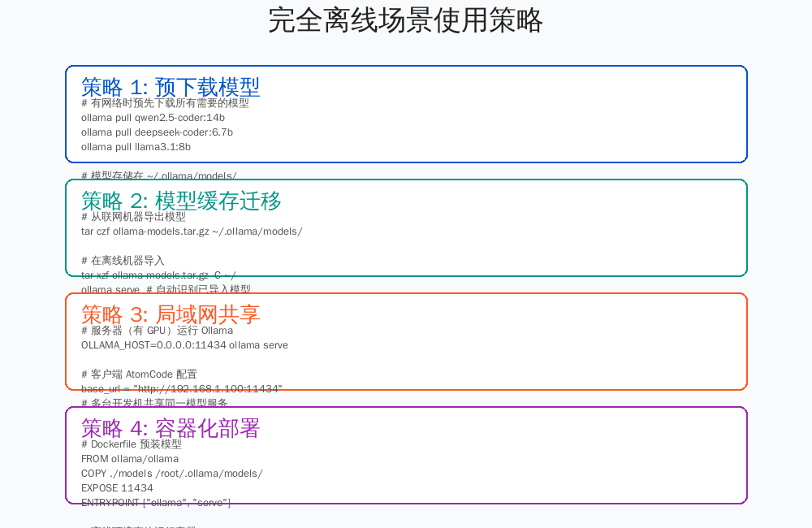The height and width of the screenshot is (528, 812).
Task: Select line ollama pull deepseek-coder:6.7b
Action: [x=157, y=132]
